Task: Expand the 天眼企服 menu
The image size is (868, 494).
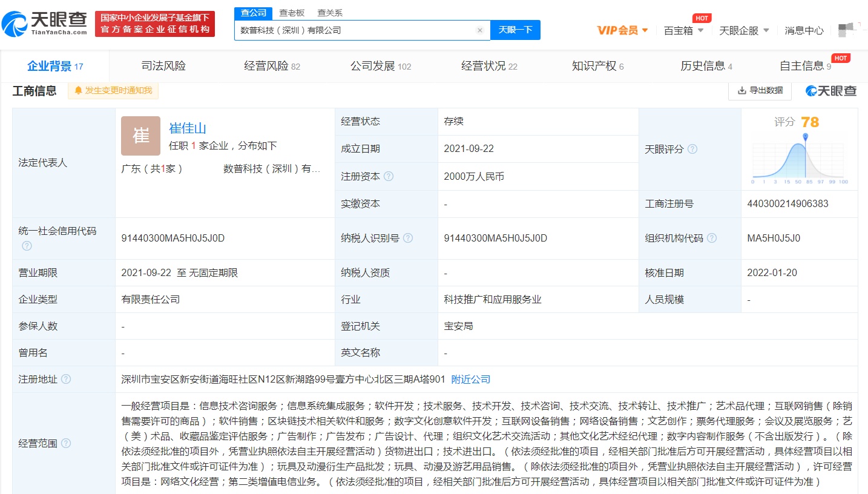Action: tap(744, 30)
